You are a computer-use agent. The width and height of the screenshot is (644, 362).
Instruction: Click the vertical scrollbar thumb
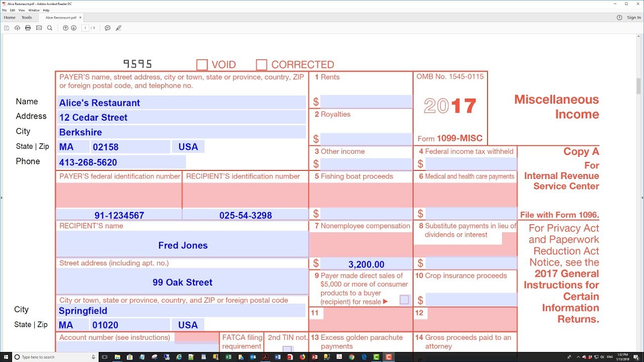(x=639, y=86)
